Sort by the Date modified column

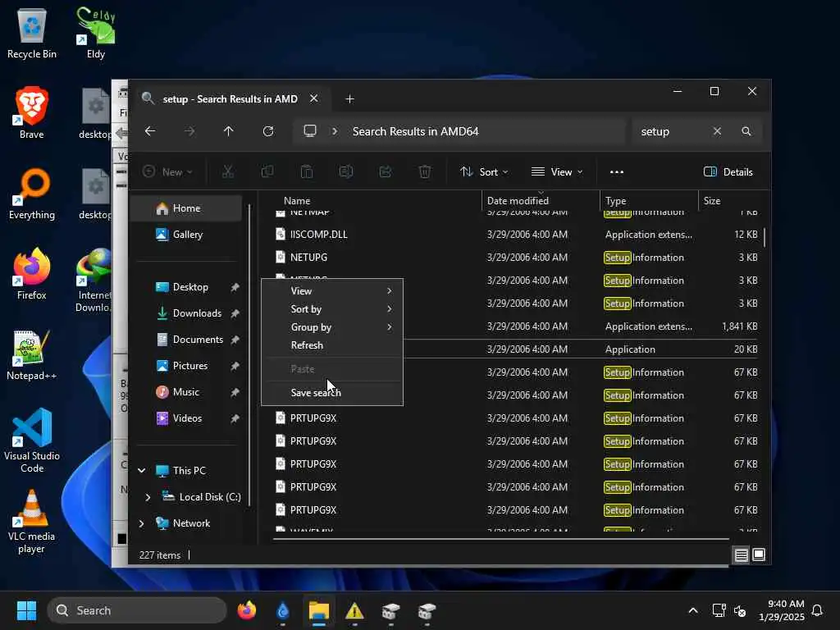click(x=518, y=201)
